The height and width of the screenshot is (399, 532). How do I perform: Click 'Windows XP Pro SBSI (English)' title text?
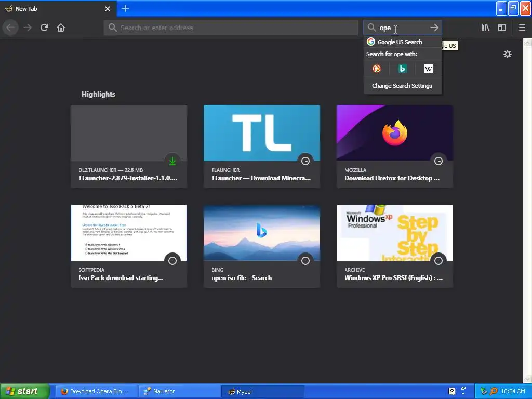394,278
